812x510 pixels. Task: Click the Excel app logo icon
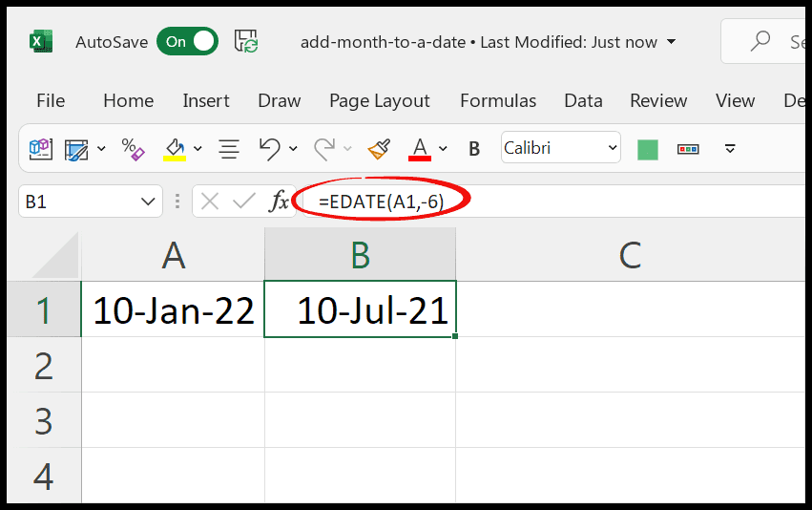41,41
